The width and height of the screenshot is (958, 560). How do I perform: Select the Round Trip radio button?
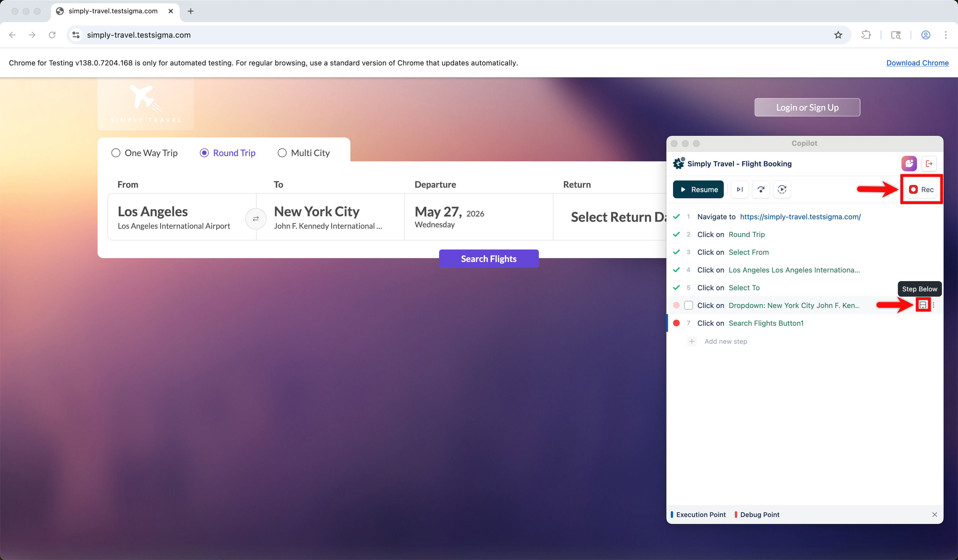pos(204,153)
